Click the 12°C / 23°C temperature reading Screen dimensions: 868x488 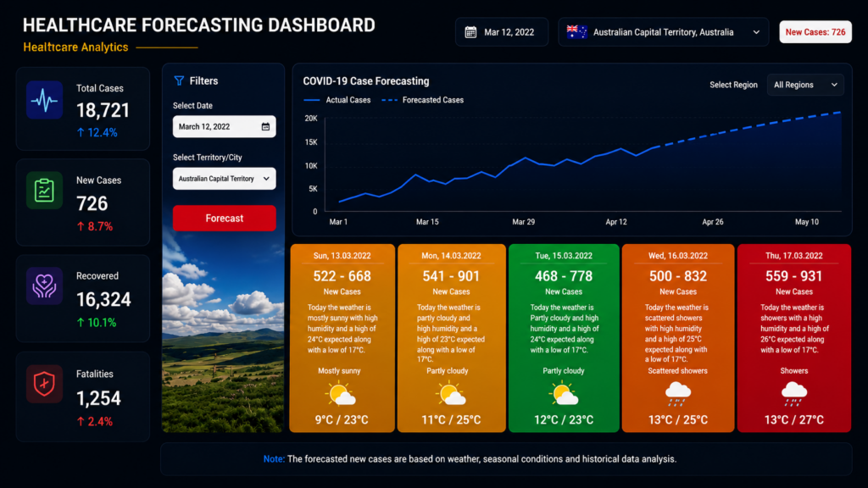click(564, 420)
